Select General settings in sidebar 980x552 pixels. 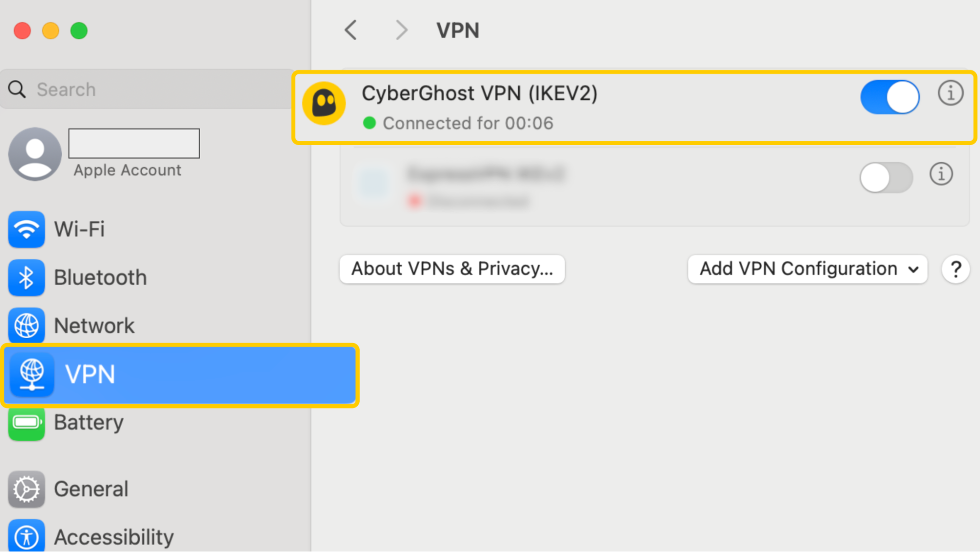(91, 488)
